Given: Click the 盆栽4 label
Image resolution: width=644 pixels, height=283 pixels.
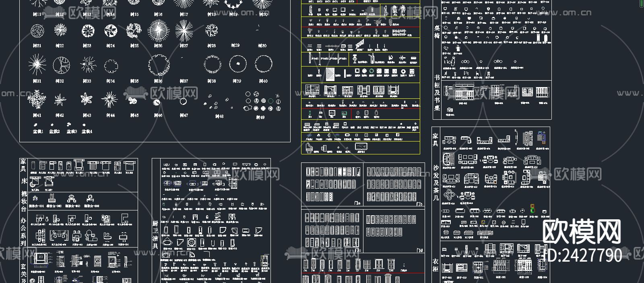Looking at the screenshot, I should click(87, 131).
